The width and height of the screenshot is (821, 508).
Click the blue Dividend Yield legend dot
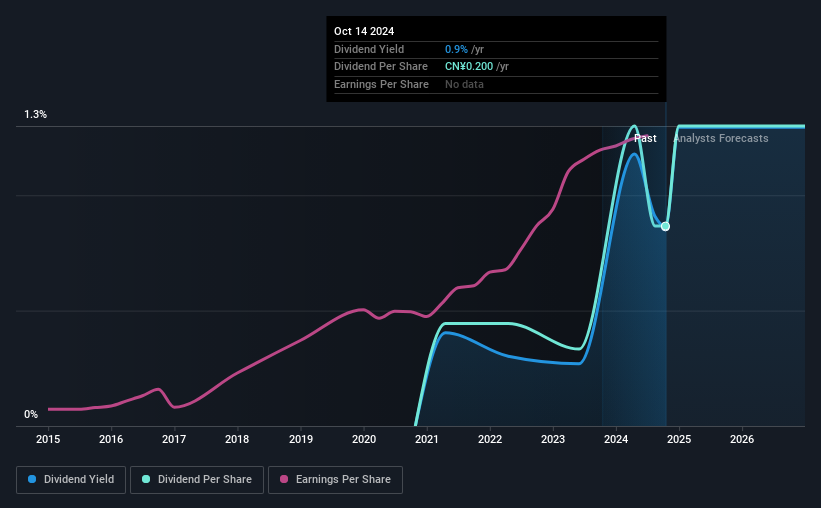[32, 479]
